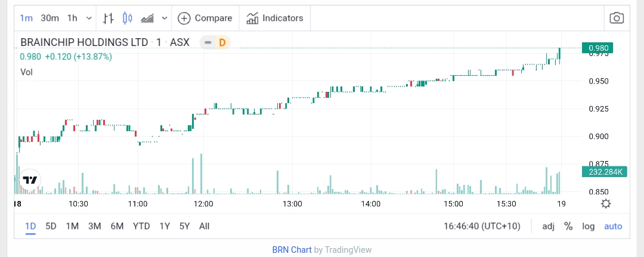Switch to bars chart style
This screenshot has height=257, width=644.
tap(108, 18)
